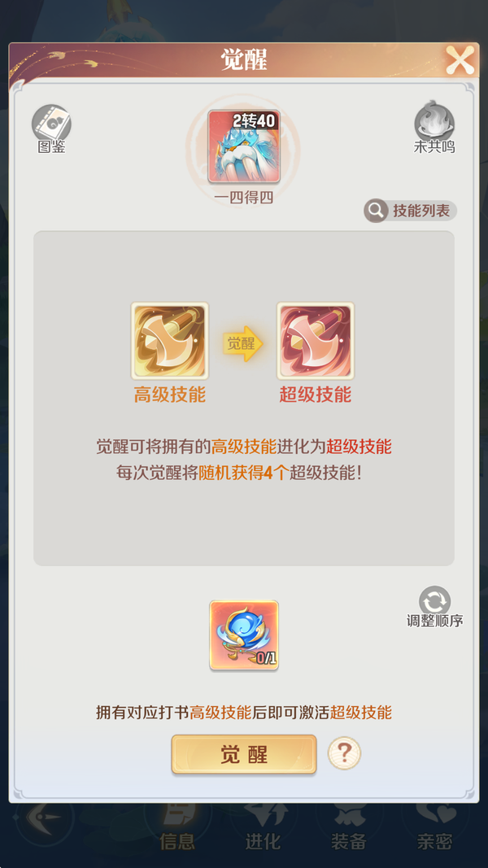The height and width of the screenshot is (868, 488).
Task: Tap the pet name 一四得四
Action: coord(244,198)
